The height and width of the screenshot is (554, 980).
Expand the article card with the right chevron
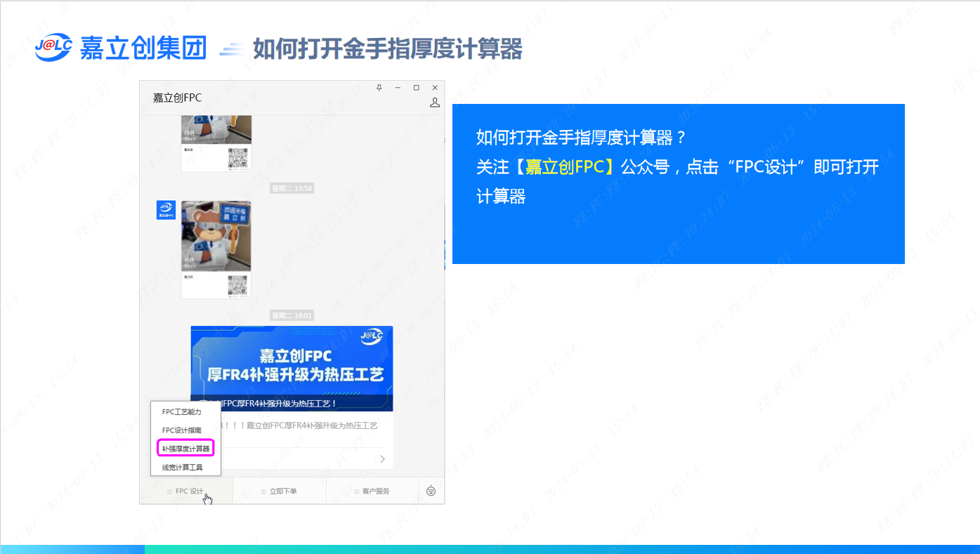click(382, 459)
